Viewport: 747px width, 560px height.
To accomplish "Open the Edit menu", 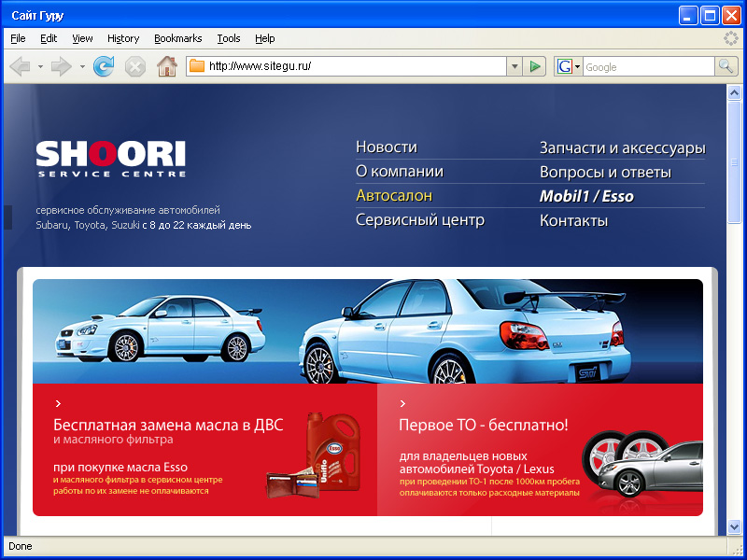I will 49,38.
